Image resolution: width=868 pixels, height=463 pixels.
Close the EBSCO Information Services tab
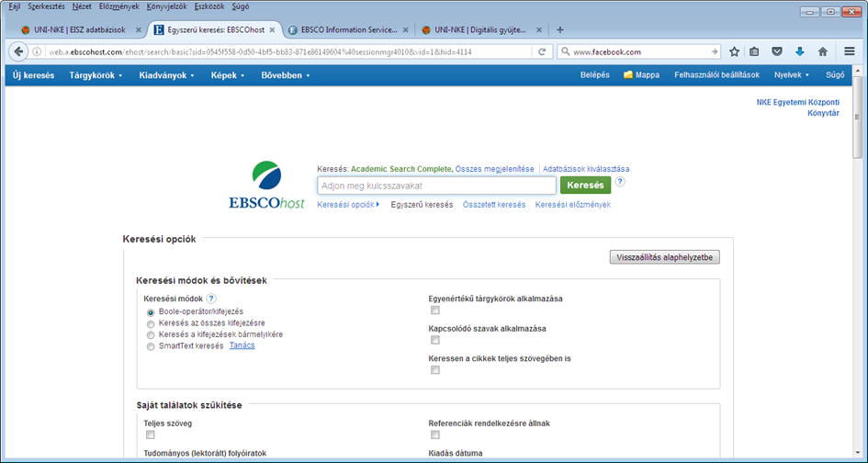coord(405,30)
